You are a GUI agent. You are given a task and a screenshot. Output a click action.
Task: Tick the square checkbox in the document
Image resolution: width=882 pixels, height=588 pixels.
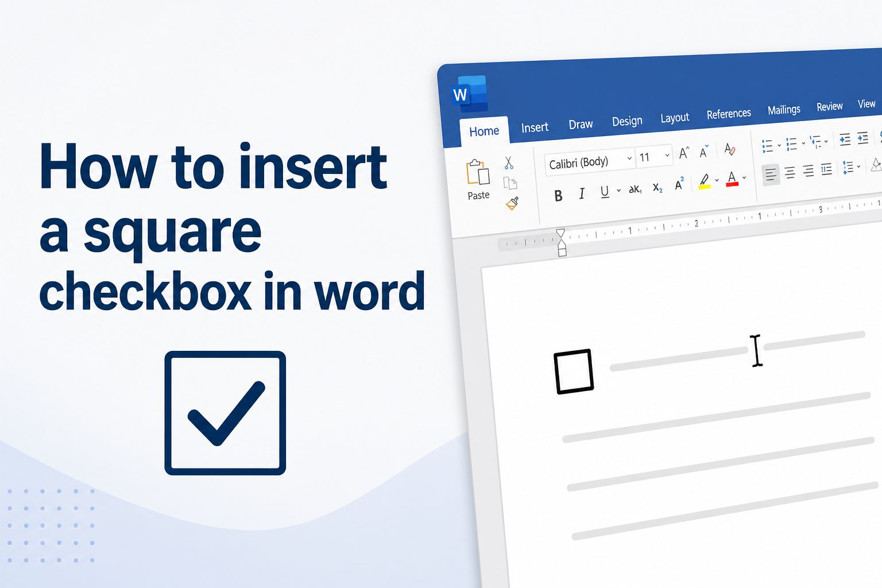tap(574, 372)
